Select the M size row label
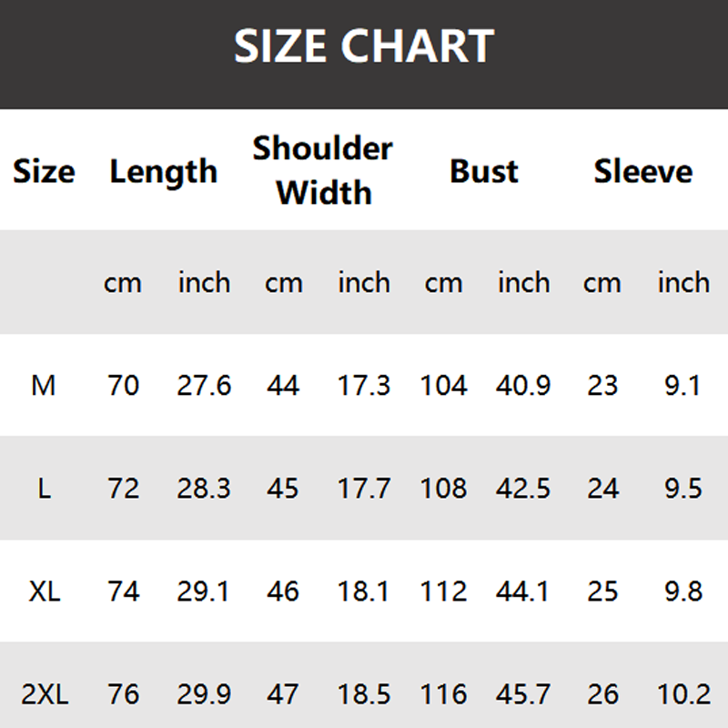This screenshot has width=728, height=728. tap(44, 386)
